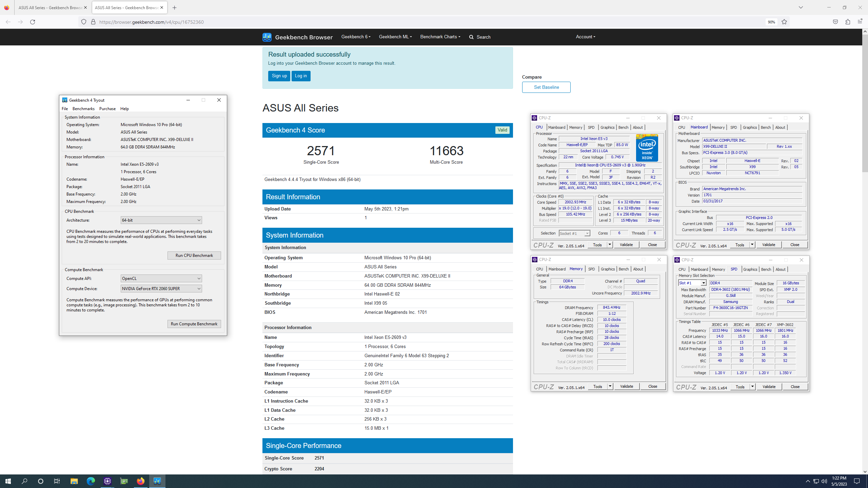Open the notification center icon

[x=857, y=481]
